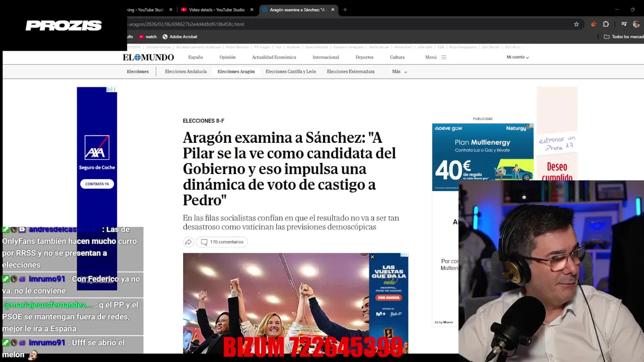
Task: Bookmark this page with the star icon
Action: (x=577, y=24)
